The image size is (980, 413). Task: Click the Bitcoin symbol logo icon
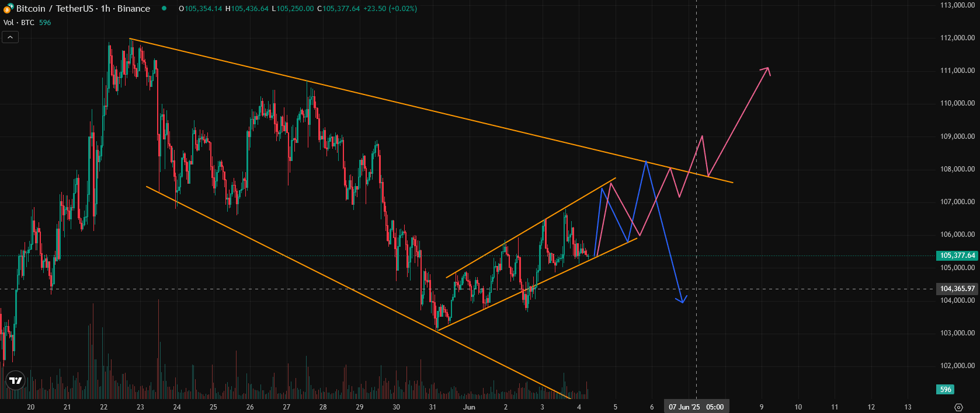click(x=8, y=9)
